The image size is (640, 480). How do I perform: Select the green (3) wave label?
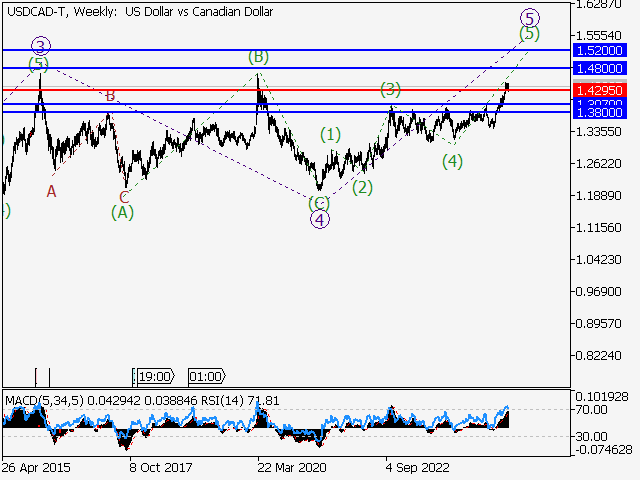click(x=390, y=89)
